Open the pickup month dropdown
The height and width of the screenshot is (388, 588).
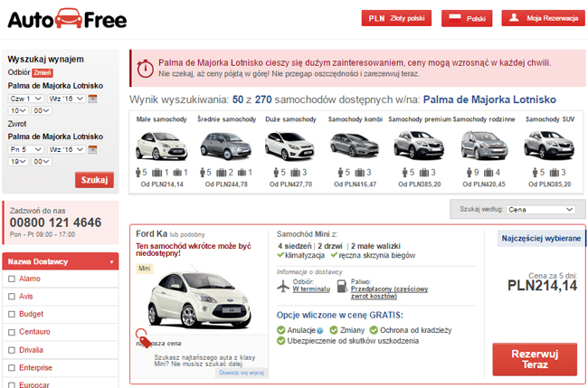pyautogui.click(x=66, y=99)
